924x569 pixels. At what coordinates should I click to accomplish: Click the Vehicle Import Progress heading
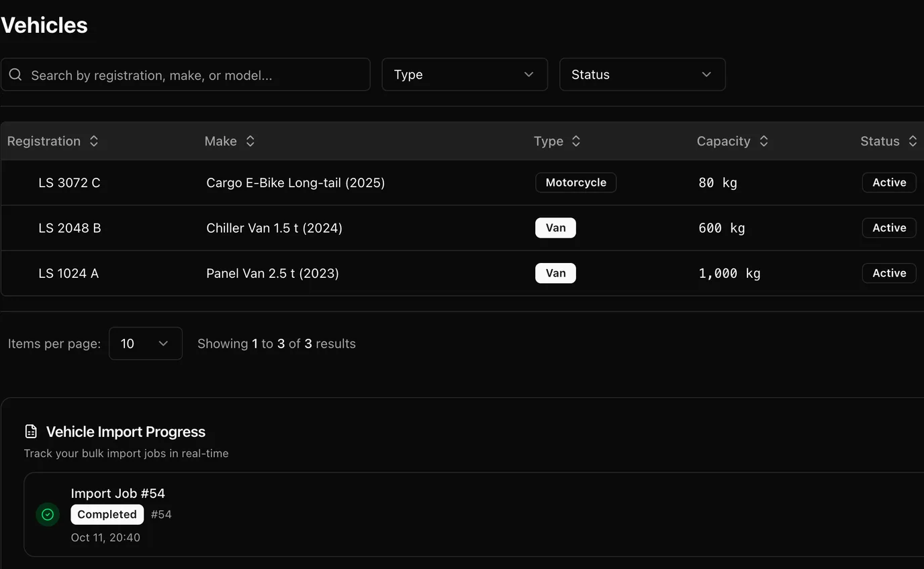coord(126,431)
